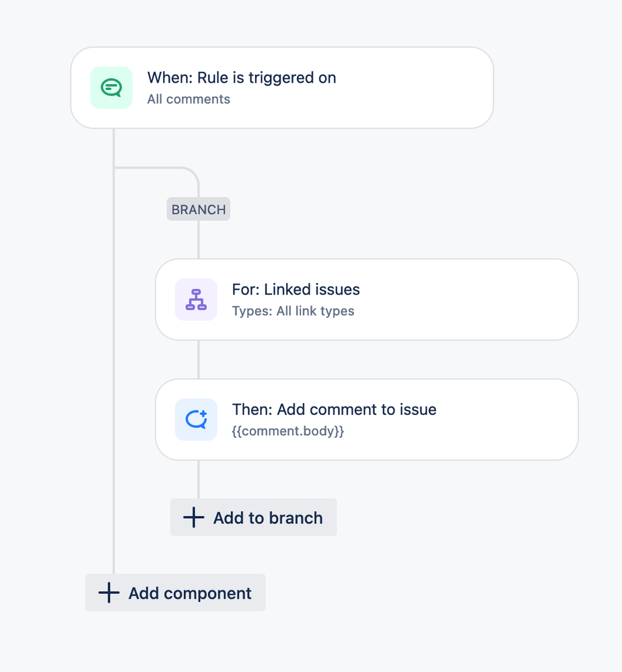This screenshot has width=622, height=672.
Task: Click the Types: All link types text
Action: [293, 311]
